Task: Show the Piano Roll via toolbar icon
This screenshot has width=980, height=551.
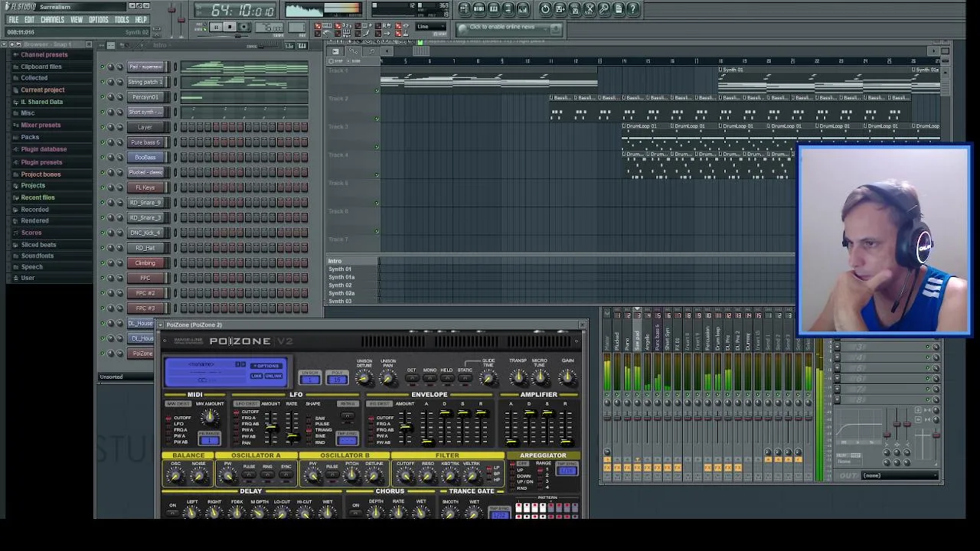Action: point(494,9)
